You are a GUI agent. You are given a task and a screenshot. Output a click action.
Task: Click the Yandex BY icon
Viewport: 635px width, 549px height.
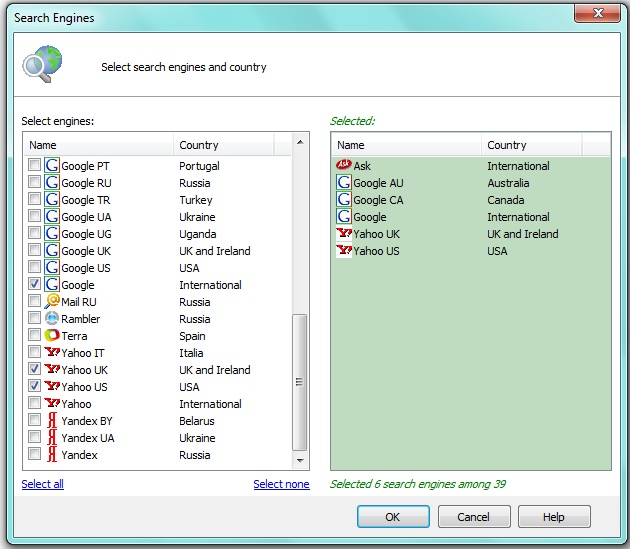click(52, 420)
